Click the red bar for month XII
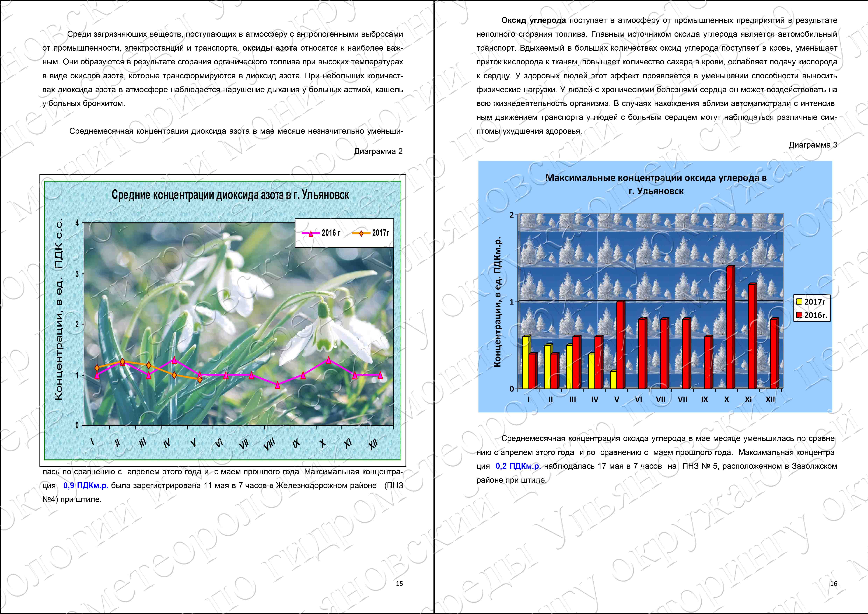This screenshot has height=614, width=868. pos(775,354)
